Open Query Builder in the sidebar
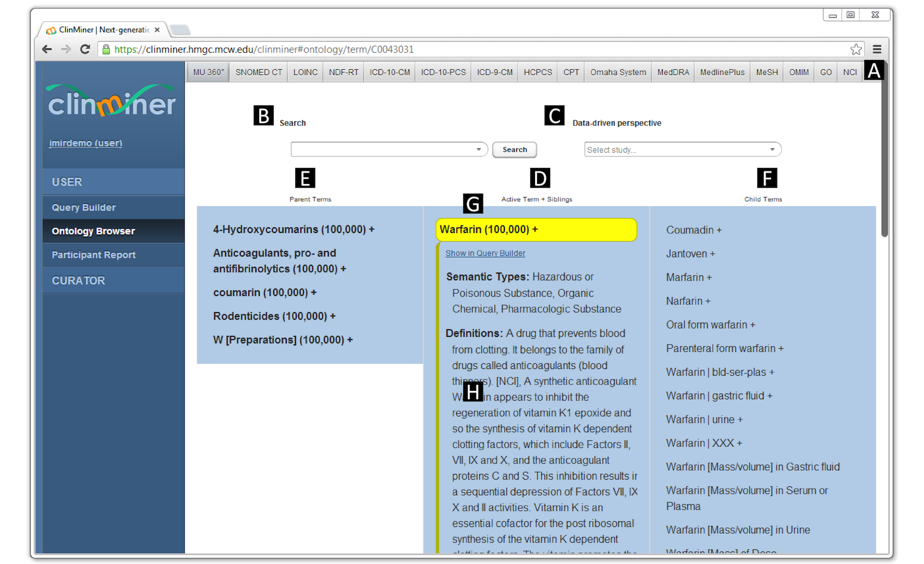The image size is (924, 564). click(84, 207)
